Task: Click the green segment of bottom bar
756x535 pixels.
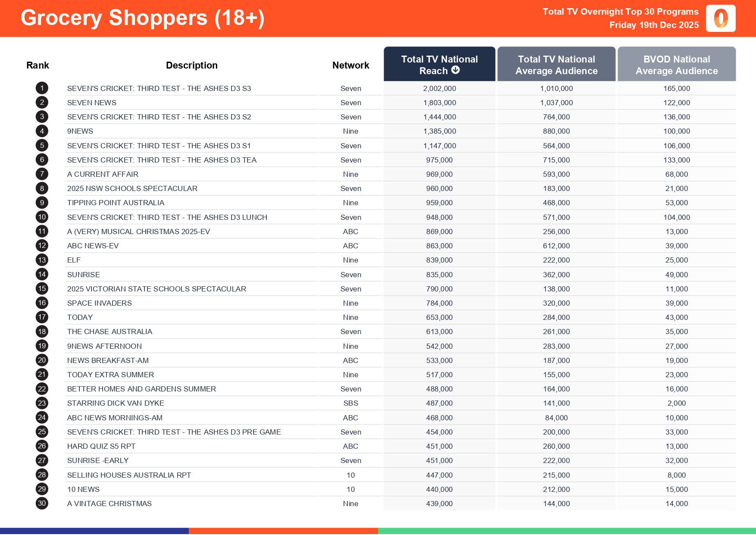Action: pyautogui.click(x=566, y=531)
